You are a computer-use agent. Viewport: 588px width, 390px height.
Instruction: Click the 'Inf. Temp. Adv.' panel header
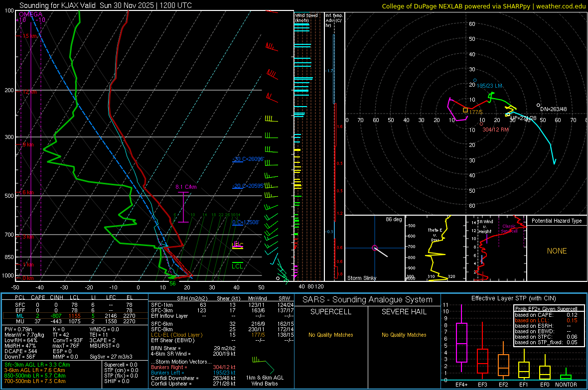click(x=334, y=20)
